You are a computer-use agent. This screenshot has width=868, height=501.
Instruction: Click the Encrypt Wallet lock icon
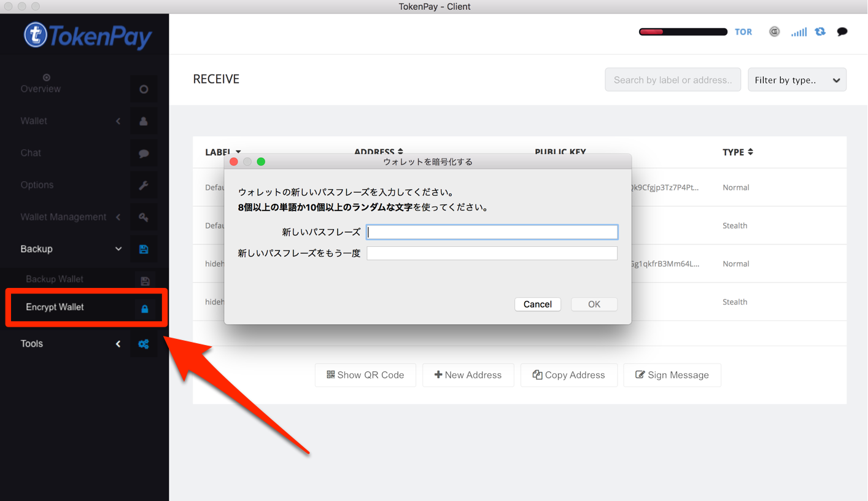click(145, 308)
